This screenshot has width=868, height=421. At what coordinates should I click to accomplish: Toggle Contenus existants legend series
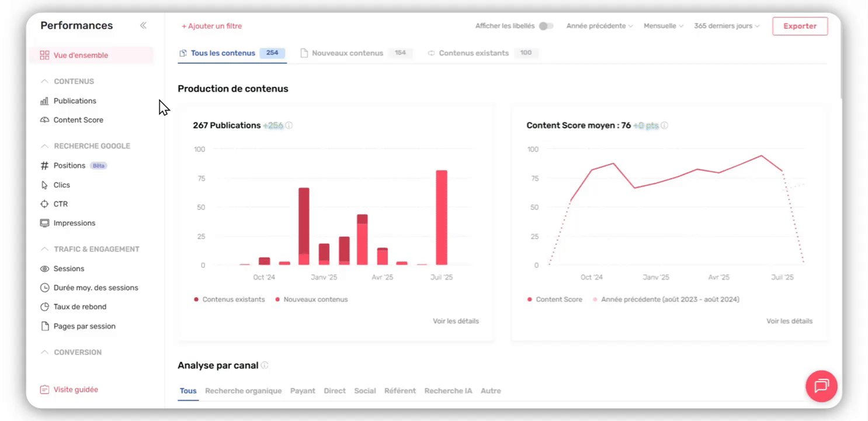(x=229, y=299)
